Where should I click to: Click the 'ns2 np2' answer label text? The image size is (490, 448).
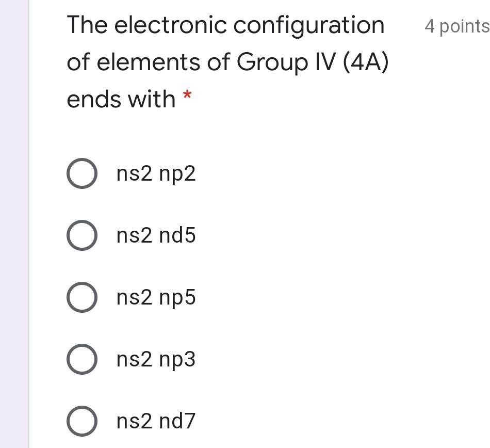156,174
